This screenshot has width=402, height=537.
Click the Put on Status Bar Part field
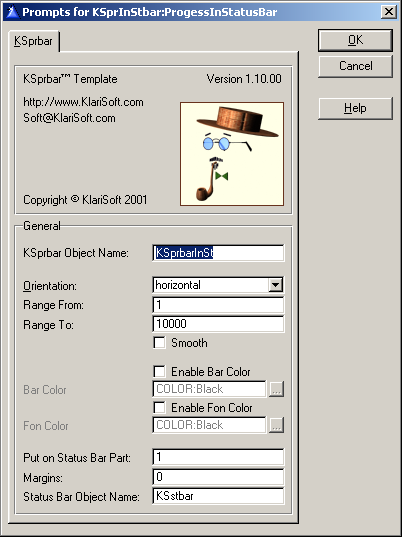(218, 457)
